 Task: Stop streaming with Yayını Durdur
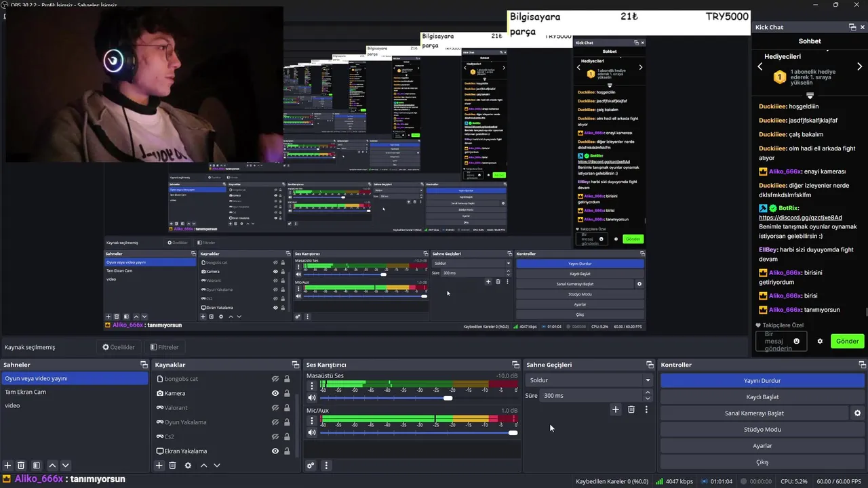coord(762,380)
